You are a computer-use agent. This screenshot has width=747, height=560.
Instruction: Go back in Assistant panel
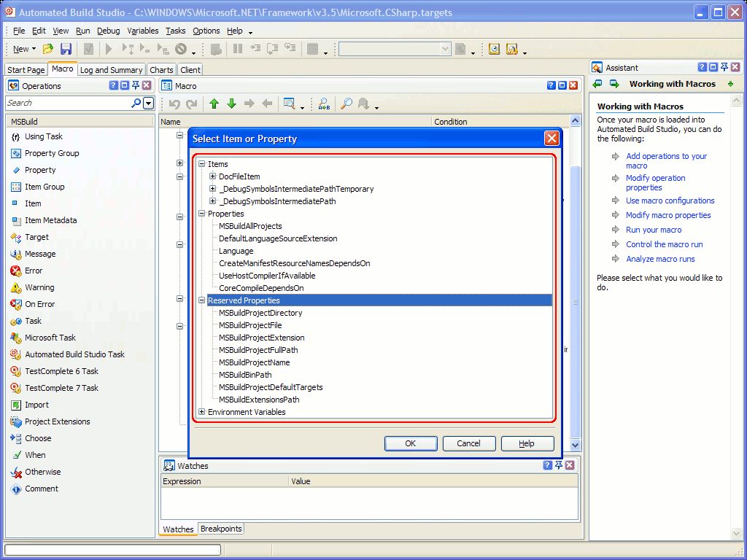click(597, 84)
